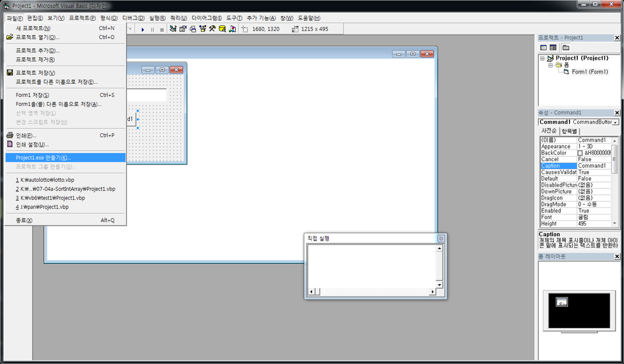
Task: Open the Form Layout Window toolbar icon
Action: 192,29
